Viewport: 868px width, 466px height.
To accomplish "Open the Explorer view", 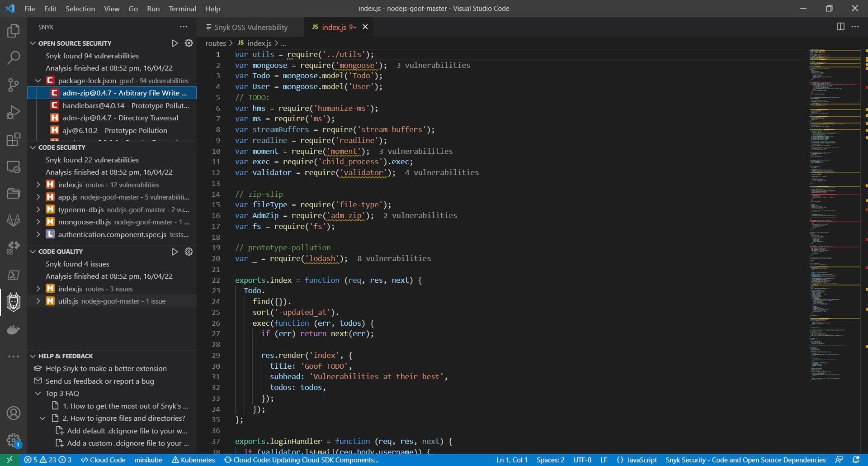I will [13, 31].
